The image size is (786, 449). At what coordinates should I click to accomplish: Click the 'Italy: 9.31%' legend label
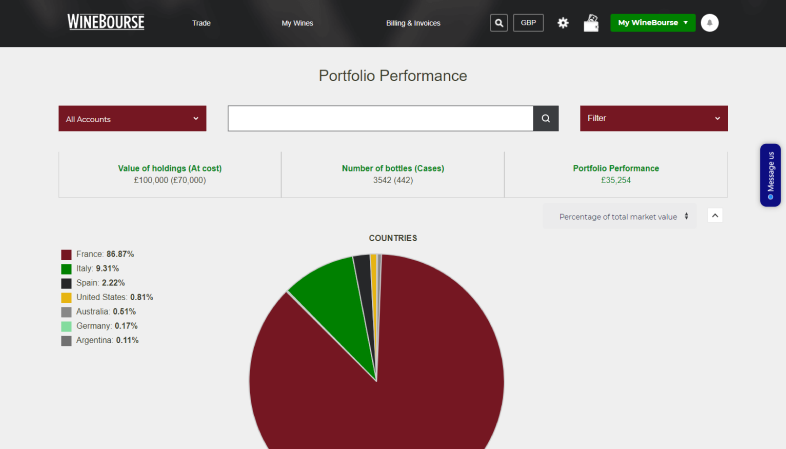(98, 269)
